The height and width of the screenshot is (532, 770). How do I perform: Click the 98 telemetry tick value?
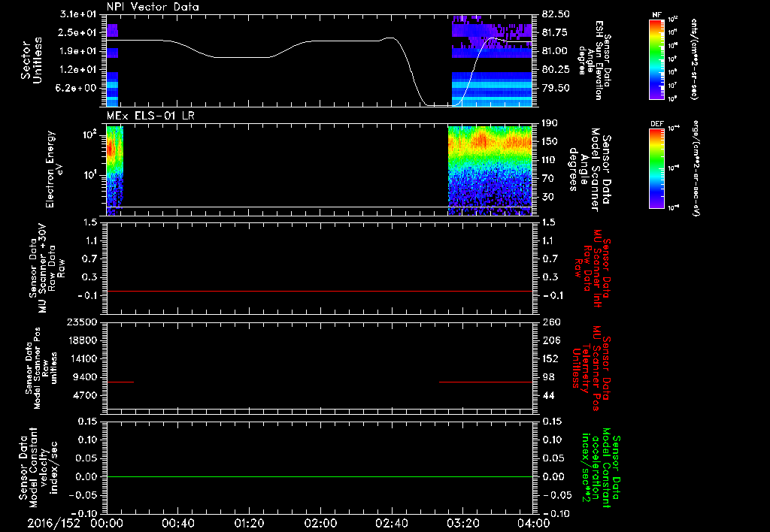[x=548, y=377]
